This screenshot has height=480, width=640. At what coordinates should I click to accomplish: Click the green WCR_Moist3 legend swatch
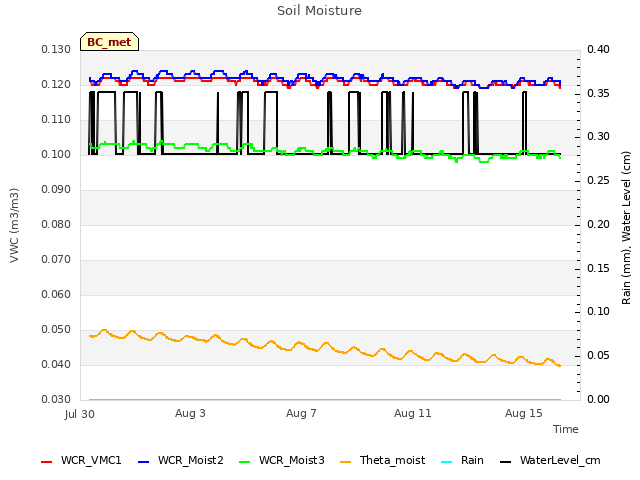click(244, 462)
